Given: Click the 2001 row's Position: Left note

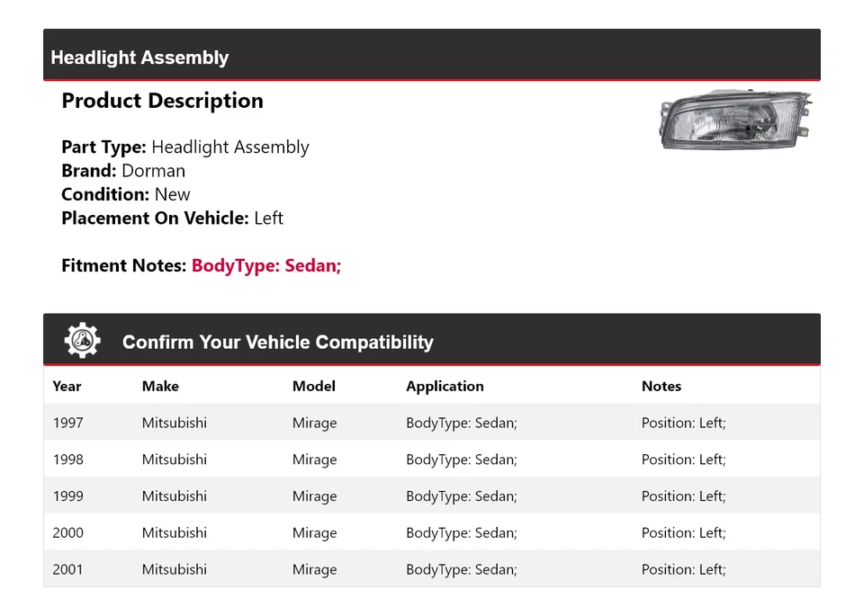Looking at the screenshot, I should tap(683, 569).
